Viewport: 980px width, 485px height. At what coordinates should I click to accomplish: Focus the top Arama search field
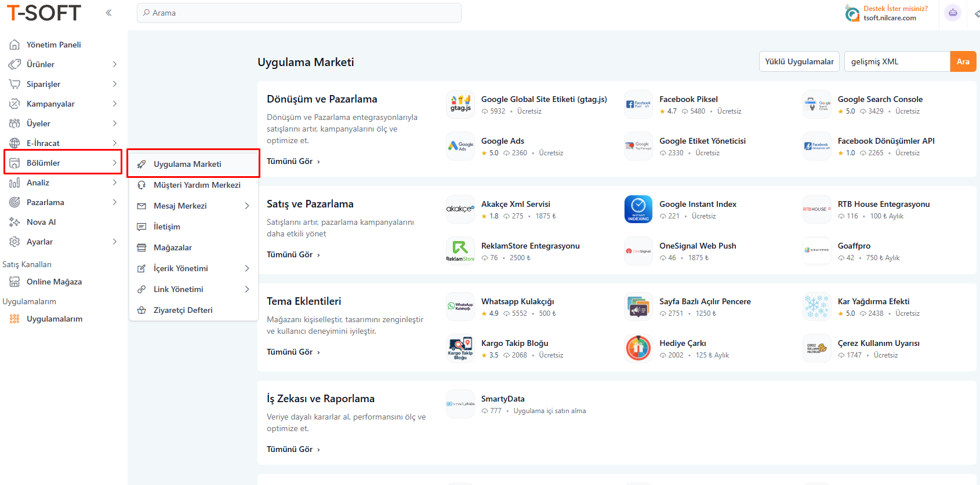(x=299, y=13)
